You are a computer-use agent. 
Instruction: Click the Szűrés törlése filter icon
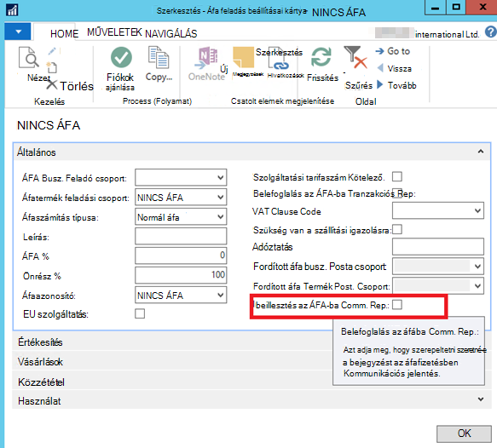coord(355,57)
